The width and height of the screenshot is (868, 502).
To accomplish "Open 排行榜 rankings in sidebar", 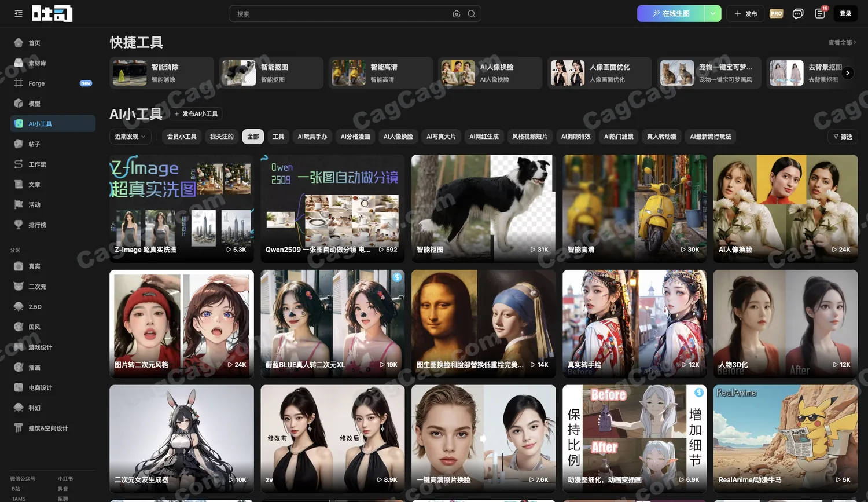I will tap(53, 225).
